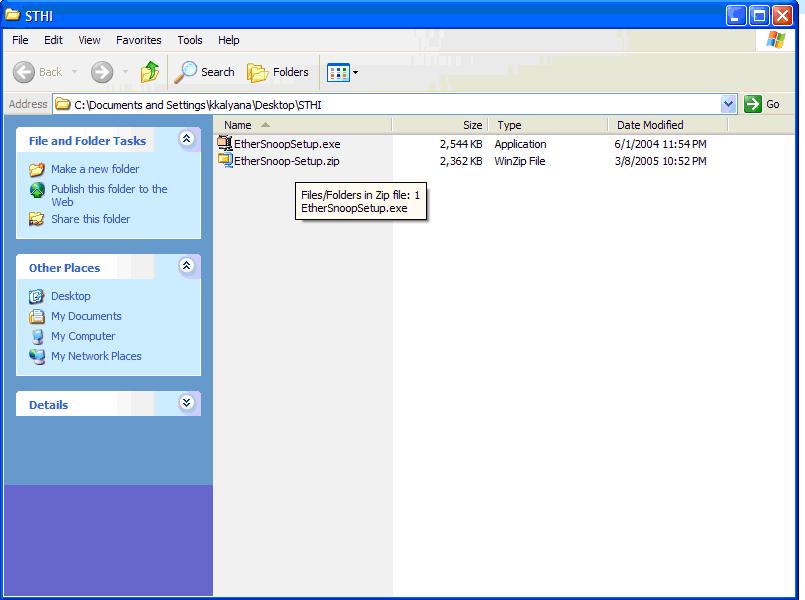Collapse the Other Places panel
The width and height of the screenshot is (805, 600).
click(186, 266)
